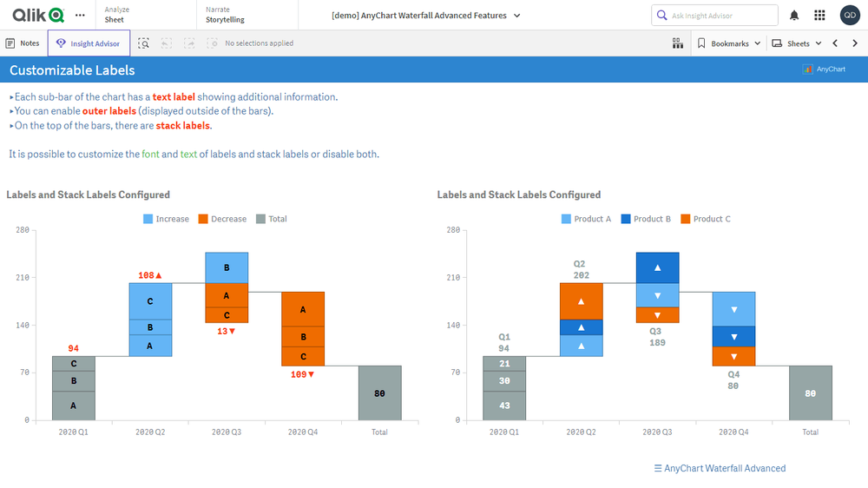The width and height of the screenshot is (868, 488).
Task: Click the notifications bell icon
Action: (794, 15)
